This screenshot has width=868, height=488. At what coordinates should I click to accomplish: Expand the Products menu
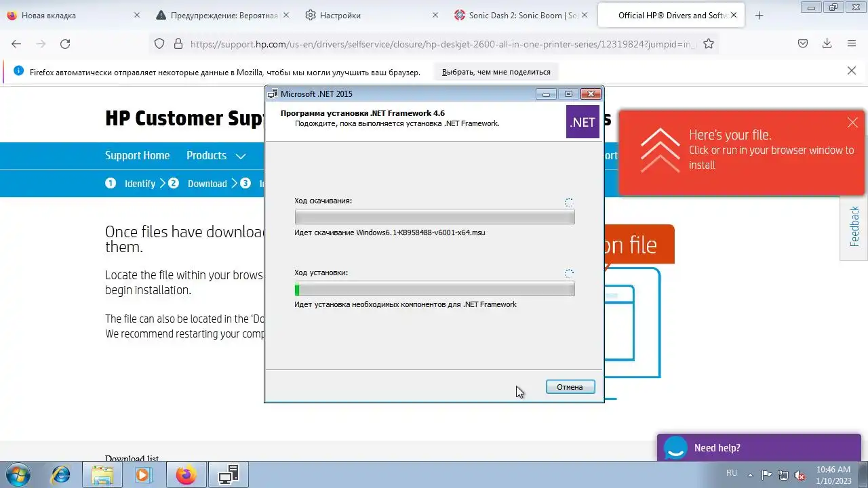[x=216, y=155]
